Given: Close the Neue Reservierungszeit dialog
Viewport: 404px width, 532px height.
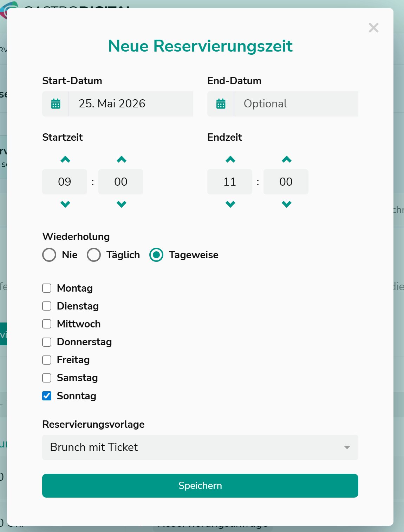Looking at the screenshot, I should pos(373,28).
